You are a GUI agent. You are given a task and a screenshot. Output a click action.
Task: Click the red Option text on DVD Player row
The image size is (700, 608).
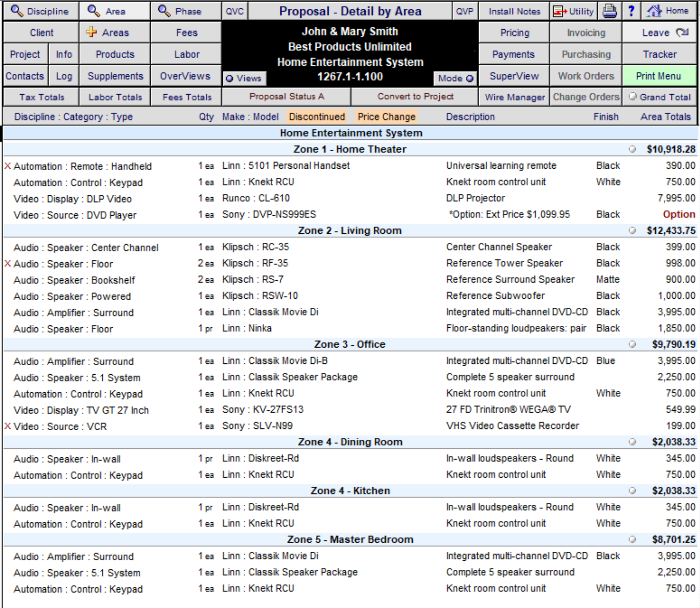click(679, 214)
